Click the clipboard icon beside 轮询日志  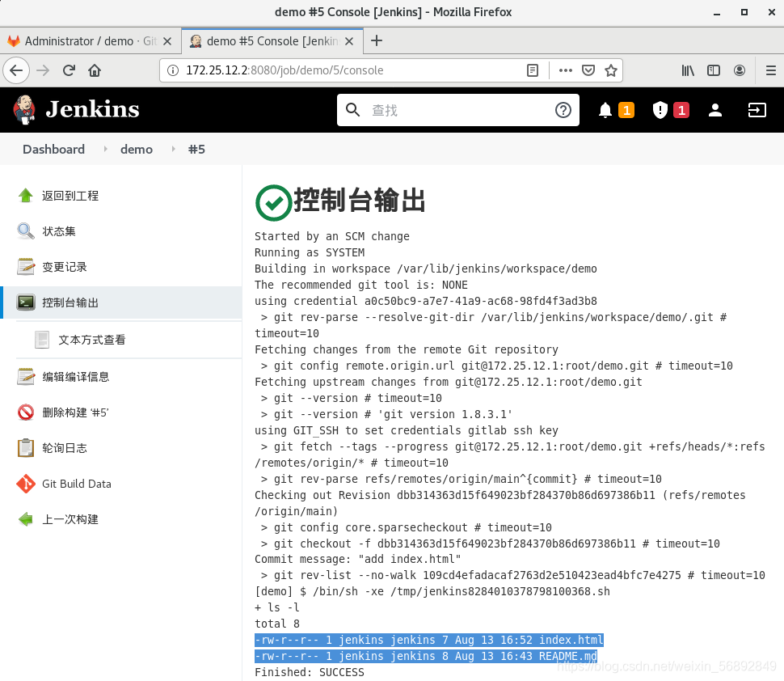pos(26,448)
